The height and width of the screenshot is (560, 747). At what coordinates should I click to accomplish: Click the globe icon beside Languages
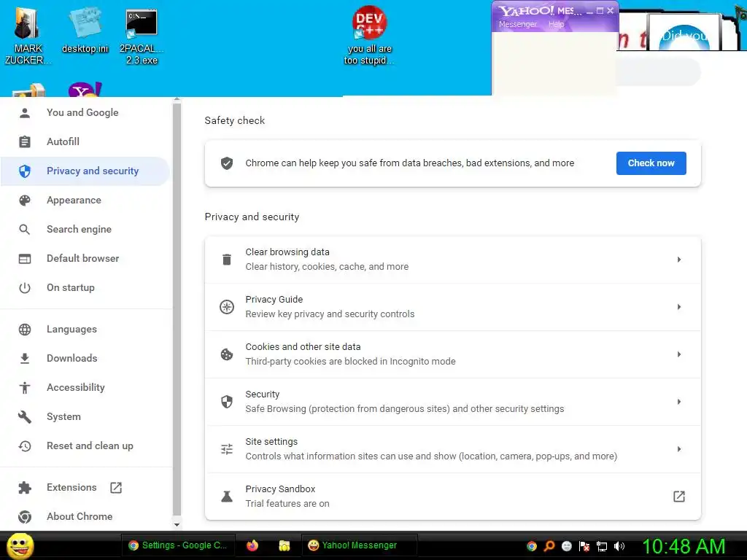coord(25,330)
